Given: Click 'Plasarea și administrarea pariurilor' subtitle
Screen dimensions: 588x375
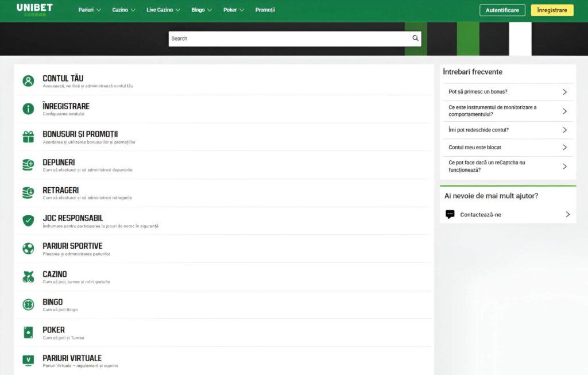Looking at the screenshot, I should (76, 254).
